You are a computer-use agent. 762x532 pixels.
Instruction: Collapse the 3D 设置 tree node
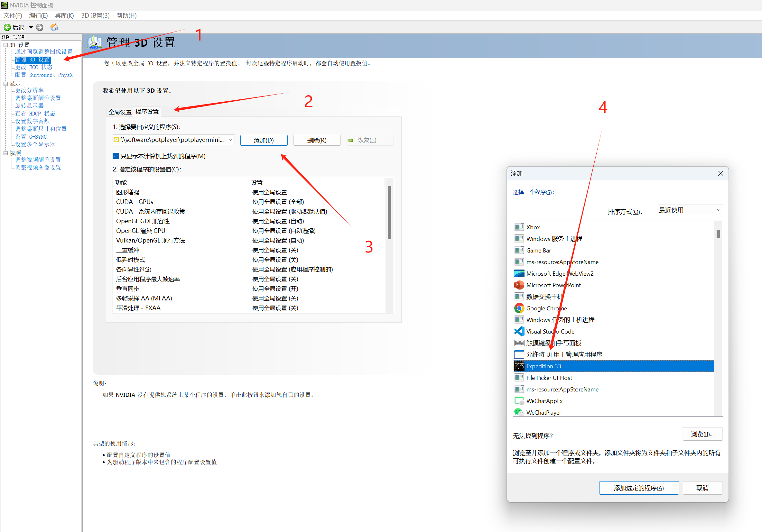(x=6, y=45)
